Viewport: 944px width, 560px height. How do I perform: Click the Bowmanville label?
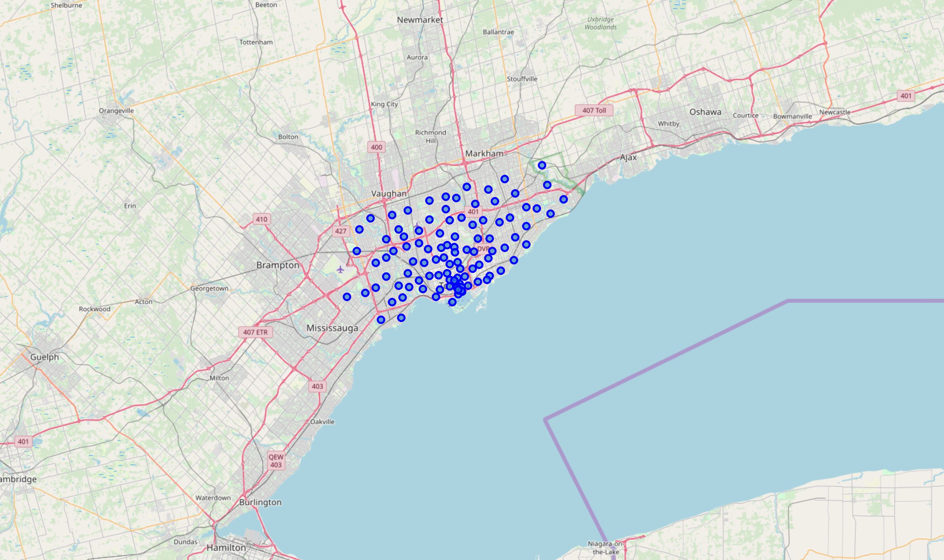(x=792, y=117)
